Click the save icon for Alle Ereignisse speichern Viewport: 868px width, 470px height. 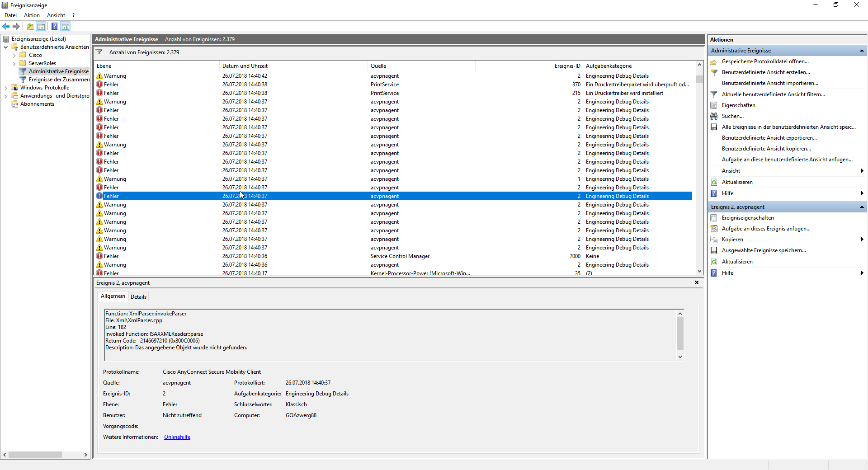click(714, 127)
